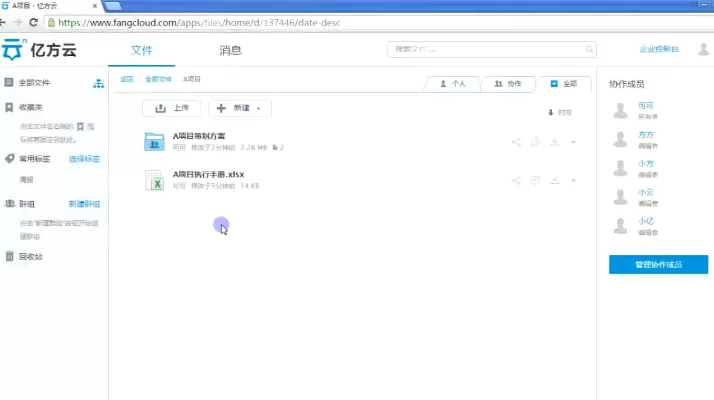
Task: Open the 群组 sidebar section
Action: [27, 204]
